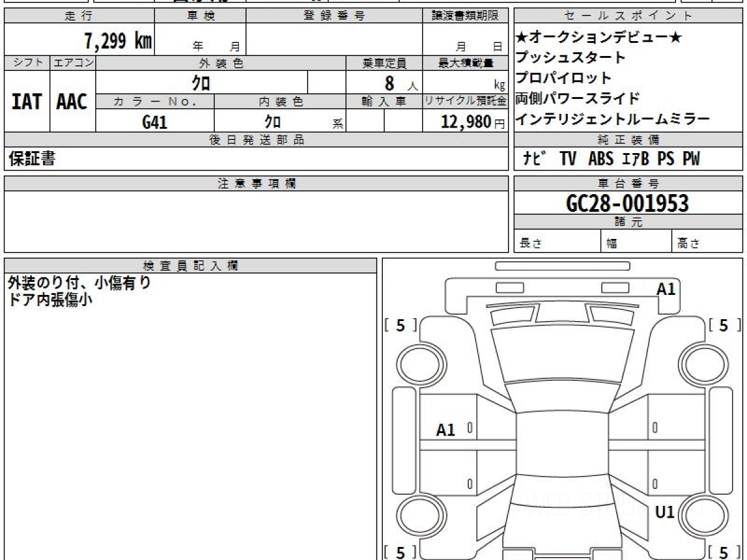Viewport: 747px width, 560px height.
Task: Select the 両側パワースライド line
Action: [x=577, y=98]
